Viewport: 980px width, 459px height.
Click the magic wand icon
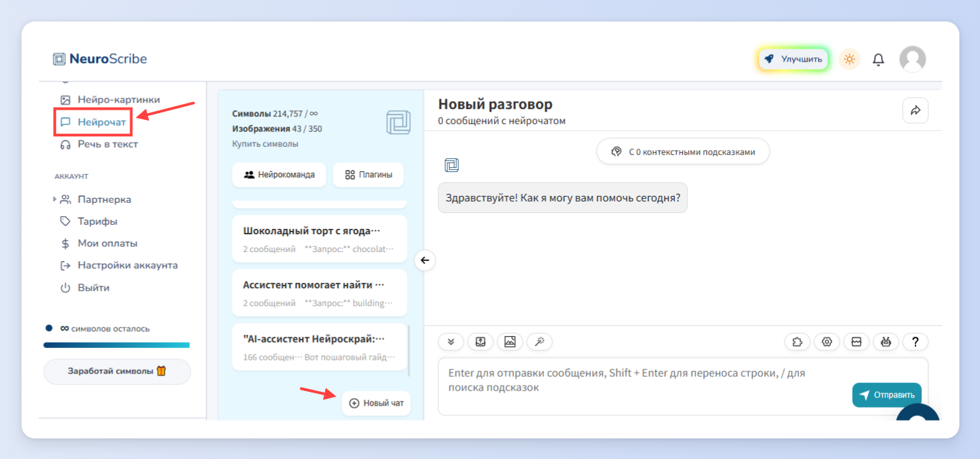540,341
